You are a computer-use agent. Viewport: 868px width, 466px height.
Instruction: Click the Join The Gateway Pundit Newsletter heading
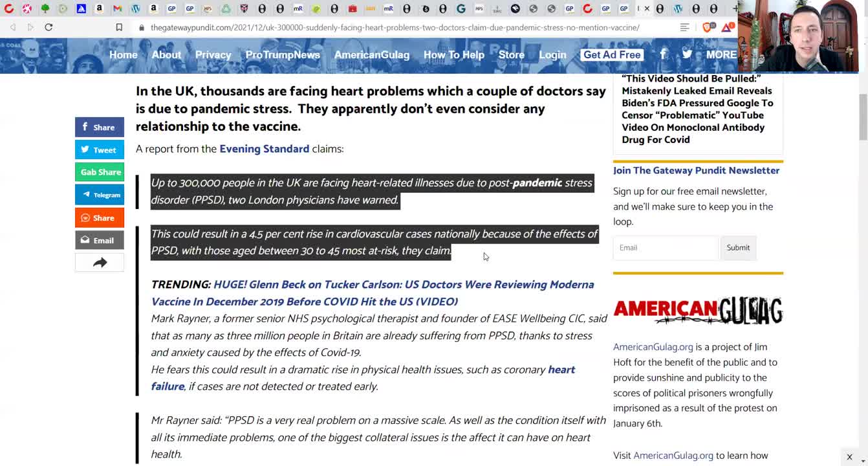696,171
